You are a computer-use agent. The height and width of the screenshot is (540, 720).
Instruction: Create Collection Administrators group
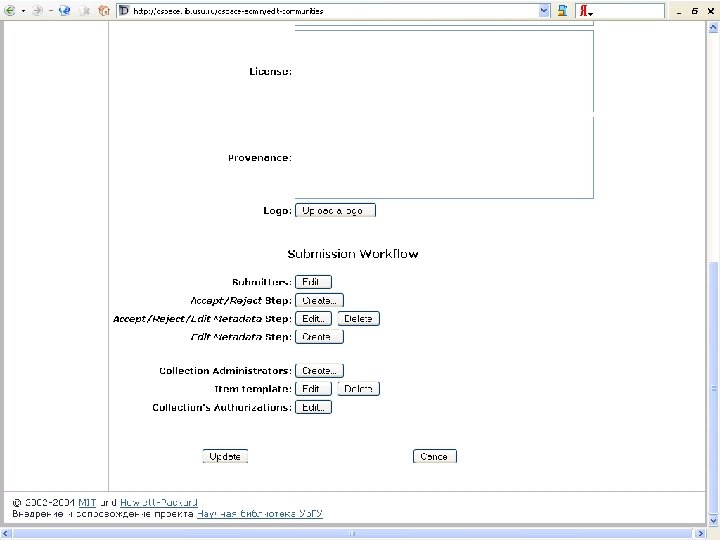319,371
